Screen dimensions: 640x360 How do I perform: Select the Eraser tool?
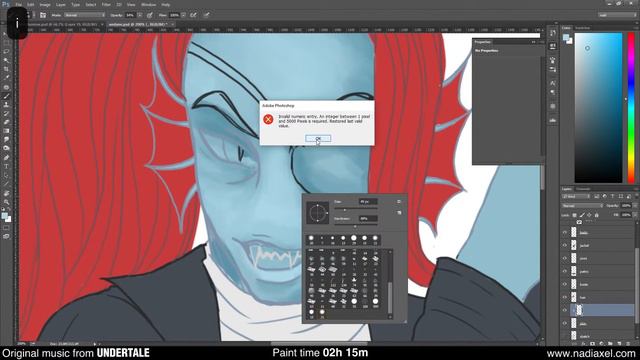click(x=6, y=122)
